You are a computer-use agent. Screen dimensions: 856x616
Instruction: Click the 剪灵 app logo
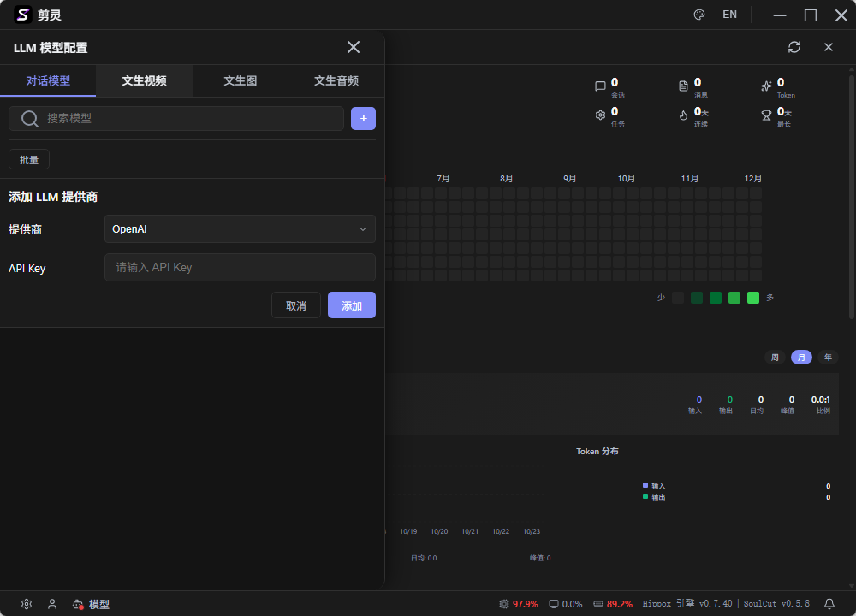tap(23, 15)
